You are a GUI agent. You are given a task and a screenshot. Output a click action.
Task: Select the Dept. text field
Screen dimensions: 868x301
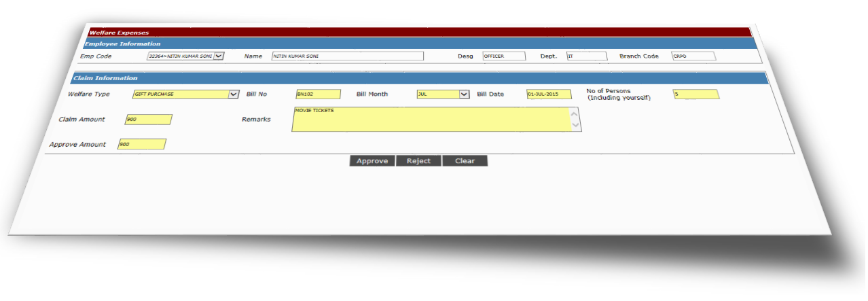click(586, 56)
